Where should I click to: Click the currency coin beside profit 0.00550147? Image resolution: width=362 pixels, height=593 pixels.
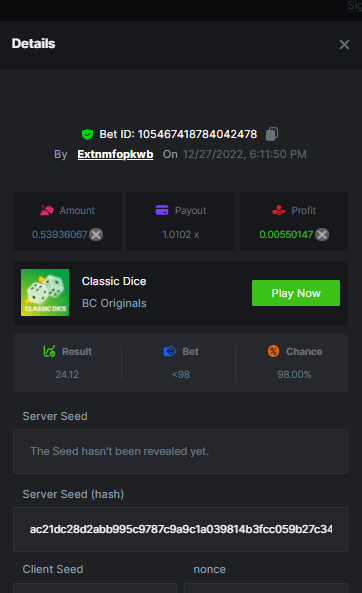[322, 234]
